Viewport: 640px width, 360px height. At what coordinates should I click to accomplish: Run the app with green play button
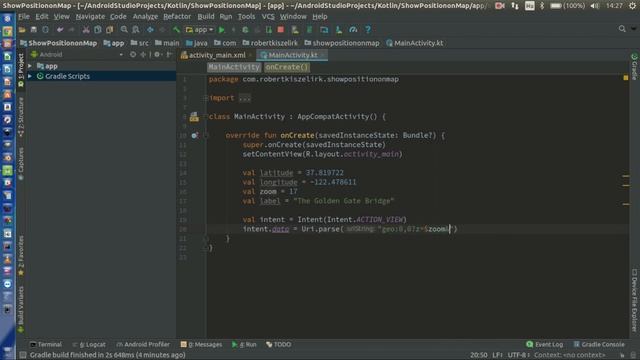click(222, 30)
